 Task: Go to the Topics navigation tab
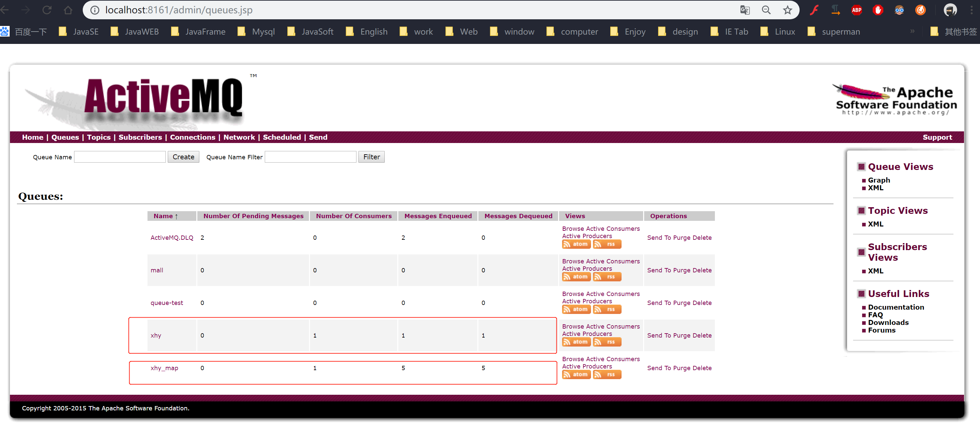99,137
